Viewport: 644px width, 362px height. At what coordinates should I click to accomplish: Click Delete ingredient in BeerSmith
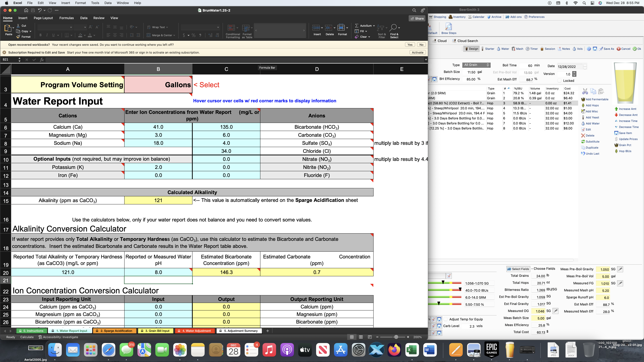pyautogui.click(x=588, y=135)
